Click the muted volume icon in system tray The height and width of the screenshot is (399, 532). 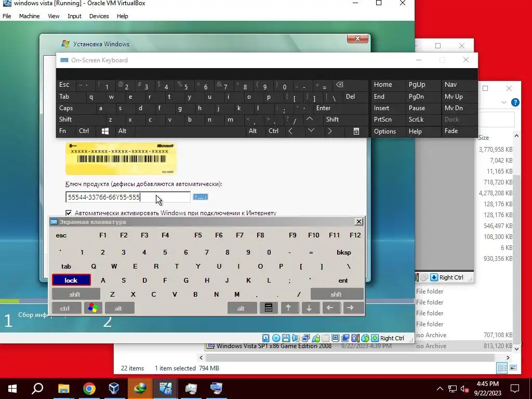coord(464,389)
